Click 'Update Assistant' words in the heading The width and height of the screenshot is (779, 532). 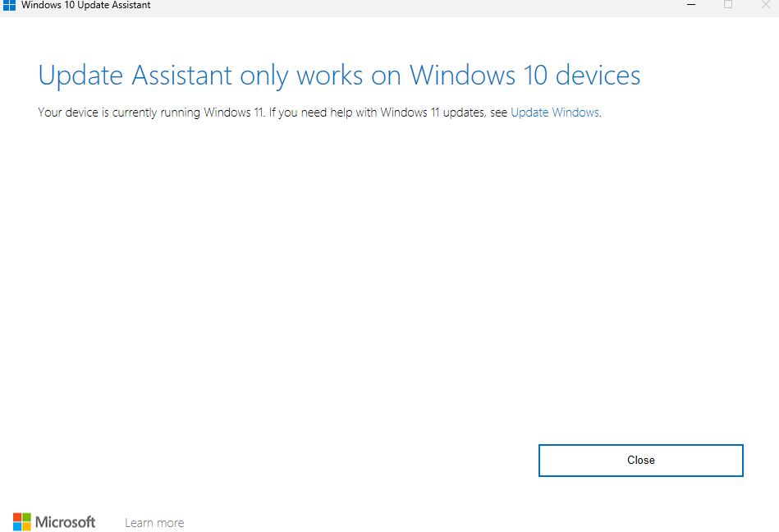135,76
